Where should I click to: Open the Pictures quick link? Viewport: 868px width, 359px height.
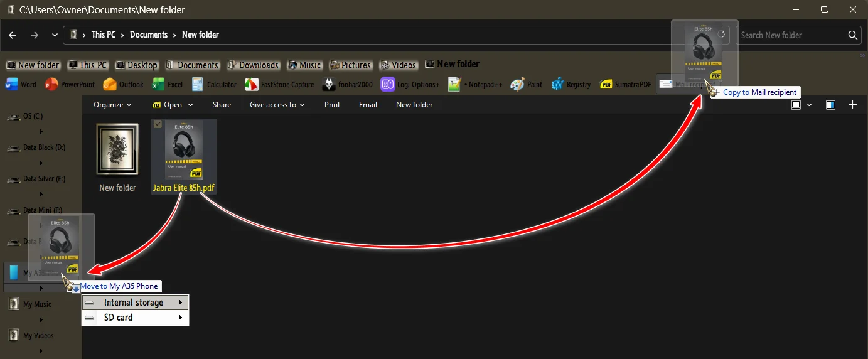(x=350, y=65)
